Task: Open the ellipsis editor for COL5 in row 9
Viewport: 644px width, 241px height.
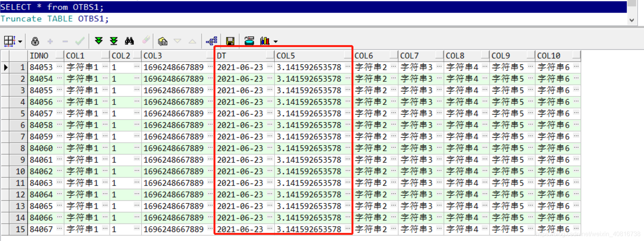Action: 348,159
